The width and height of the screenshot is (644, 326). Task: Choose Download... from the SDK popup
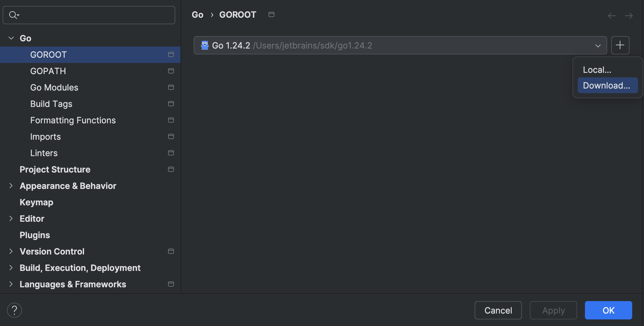click(607, 85)
